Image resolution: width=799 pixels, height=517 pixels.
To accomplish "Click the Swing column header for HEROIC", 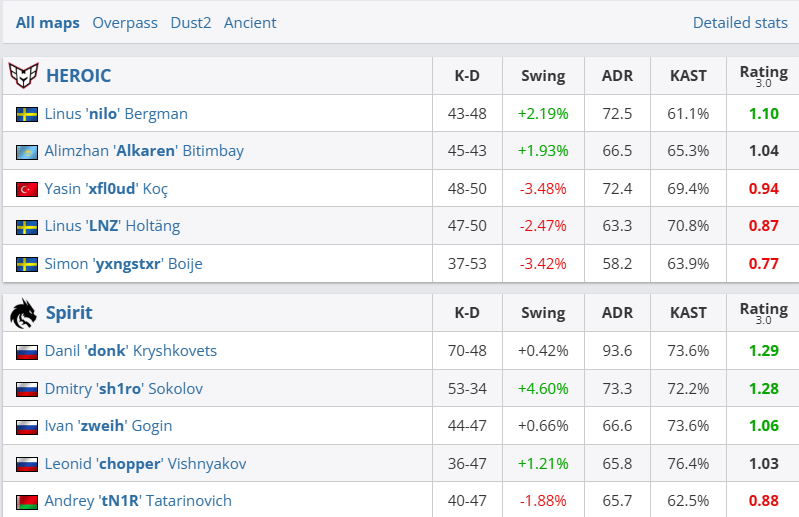I will [x=543, y=75].
